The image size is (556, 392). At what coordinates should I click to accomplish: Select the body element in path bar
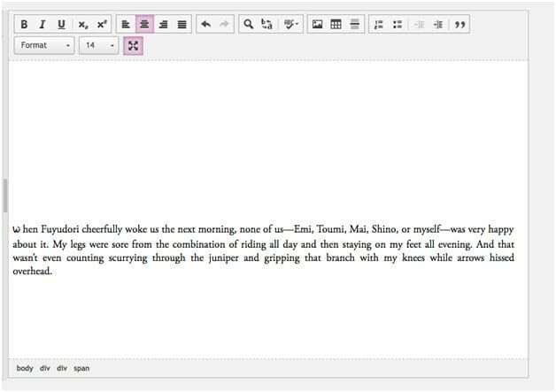25,368
